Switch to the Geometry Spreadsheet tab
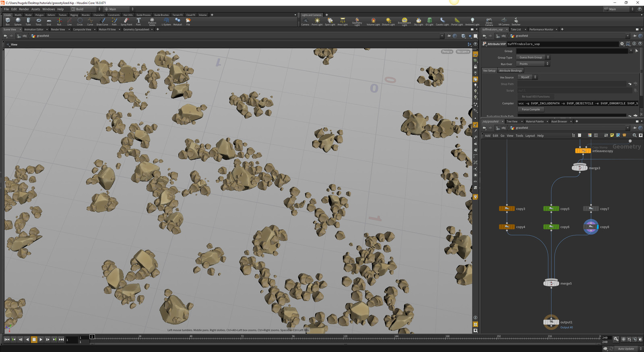 (x=136, y=29)
